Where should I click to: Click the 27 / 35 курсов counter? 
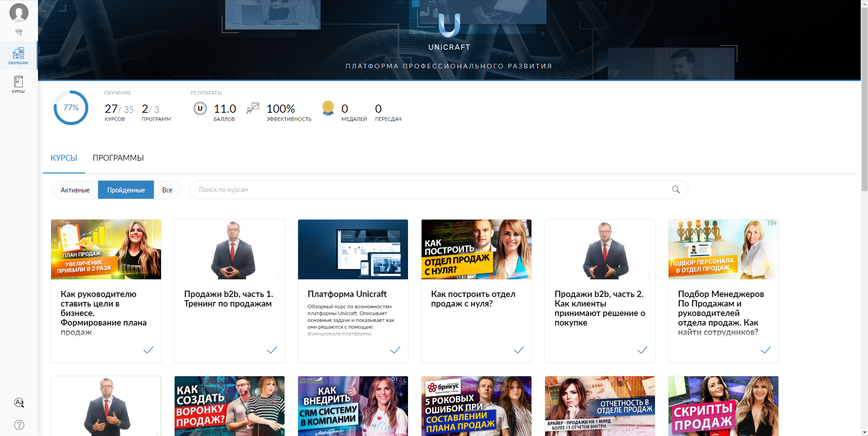[x=119, y=112]
